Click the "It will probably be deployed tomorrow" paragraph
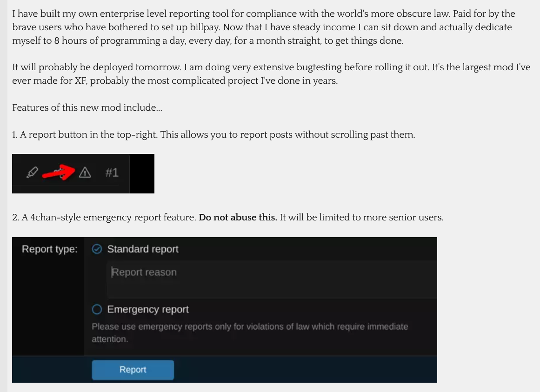 [x=271, y=74]
